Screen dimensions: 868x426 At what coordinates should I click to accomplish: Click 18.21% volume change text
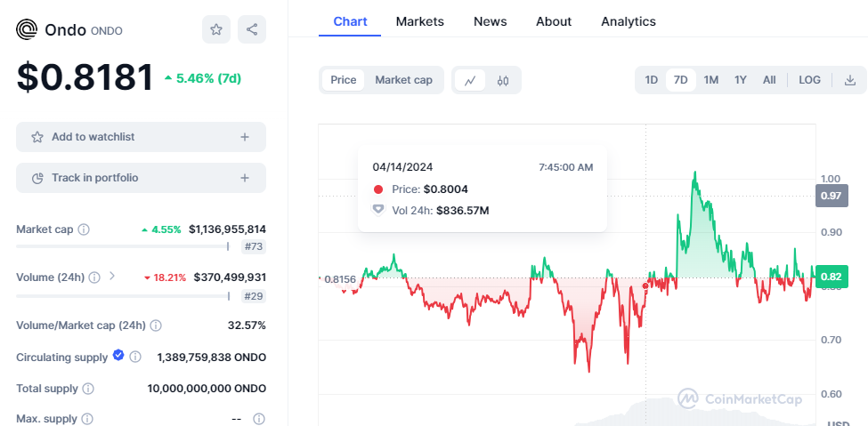(x=165, y=277)
